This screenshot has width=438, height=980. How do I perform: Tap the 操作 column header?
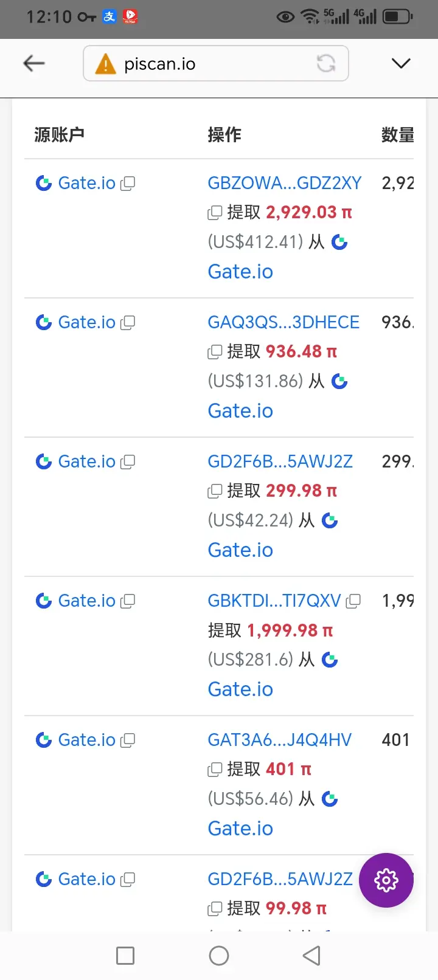click(x=224, y=134)
